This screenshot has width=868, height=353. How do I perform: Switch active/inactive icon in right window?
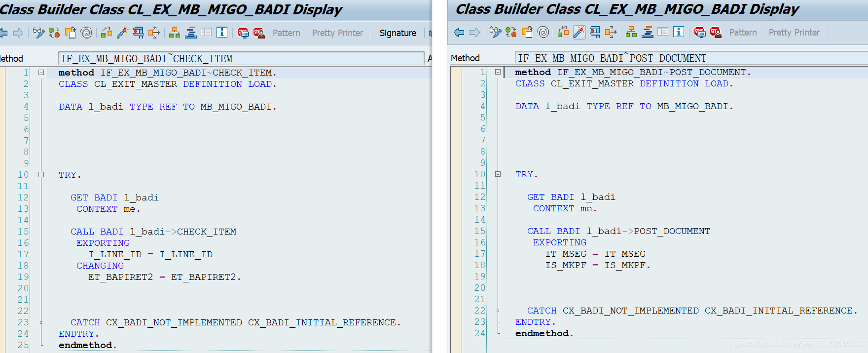tap(511, 33)
